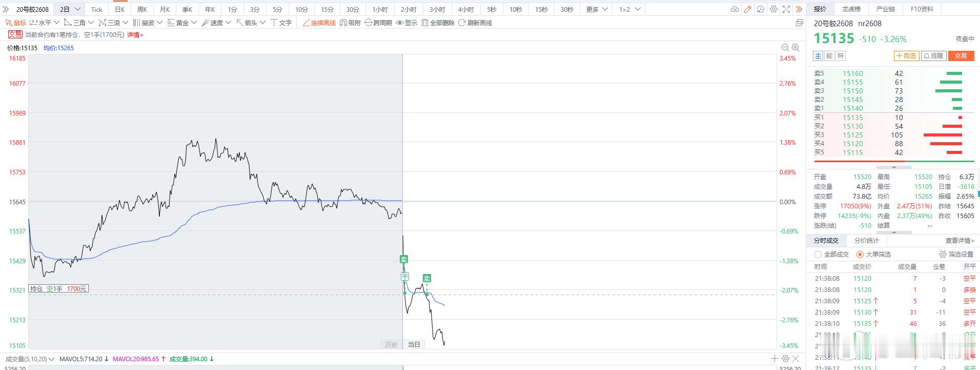Screen dimensions: 980x370
Task: Open volume indicator settings gear
Action: click(x=785, y=359)
